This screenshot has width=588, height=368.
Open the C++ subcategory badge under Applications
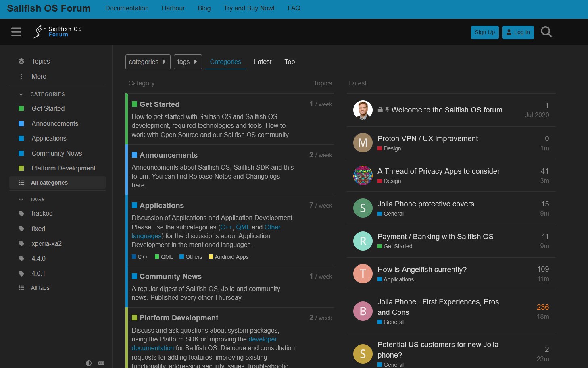(x=140, y=257)
